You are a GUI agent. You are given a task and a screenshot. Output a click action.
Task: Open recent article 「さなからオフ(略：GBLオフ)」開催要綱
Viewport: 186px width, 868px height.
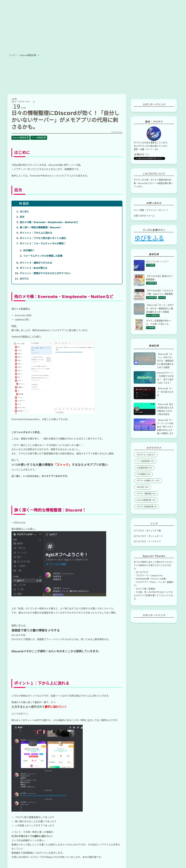click(x=160, y=292)
